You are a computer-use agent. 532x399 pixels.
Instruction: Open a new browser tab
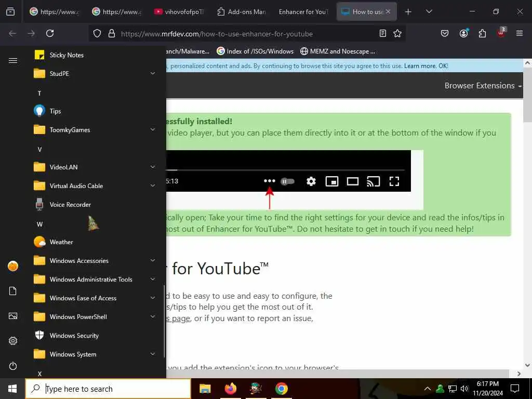coord(408,12)
